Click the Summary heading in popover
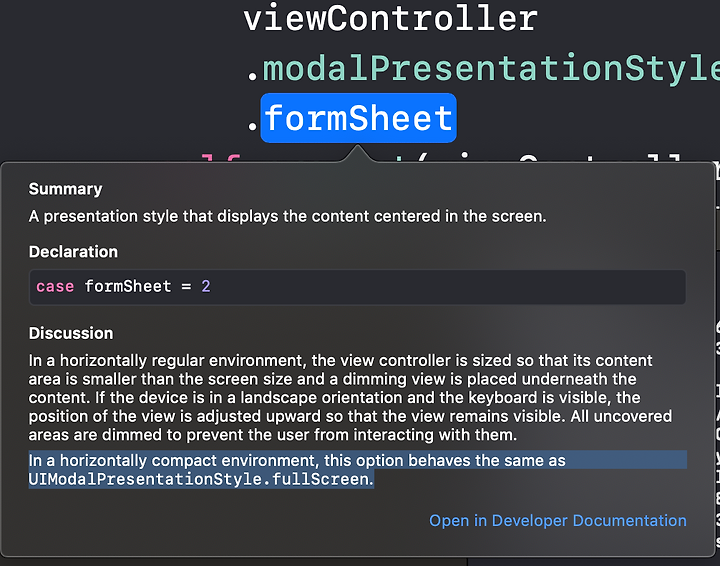Image resolution: width=720 pixels, height=566 pixels. pyautogui.click(x=65, y=189)
